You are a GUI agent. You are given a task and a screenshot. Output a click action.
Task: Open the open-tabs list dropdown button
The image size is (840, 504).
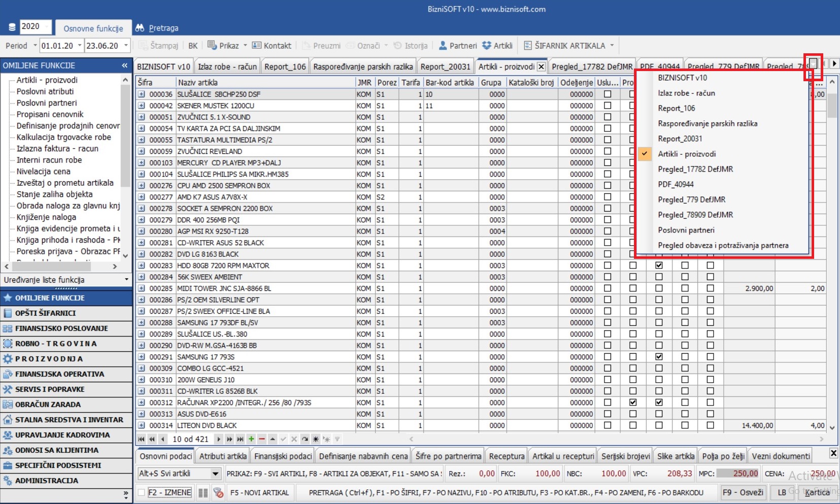click(813, 64)
